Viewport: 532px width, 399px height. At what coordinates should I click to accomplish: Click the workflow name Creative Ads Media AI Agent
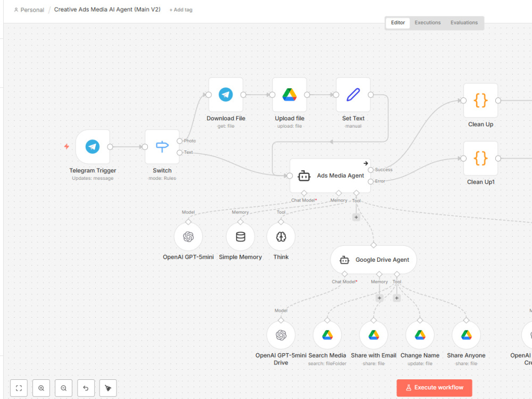tap(107, 10)
